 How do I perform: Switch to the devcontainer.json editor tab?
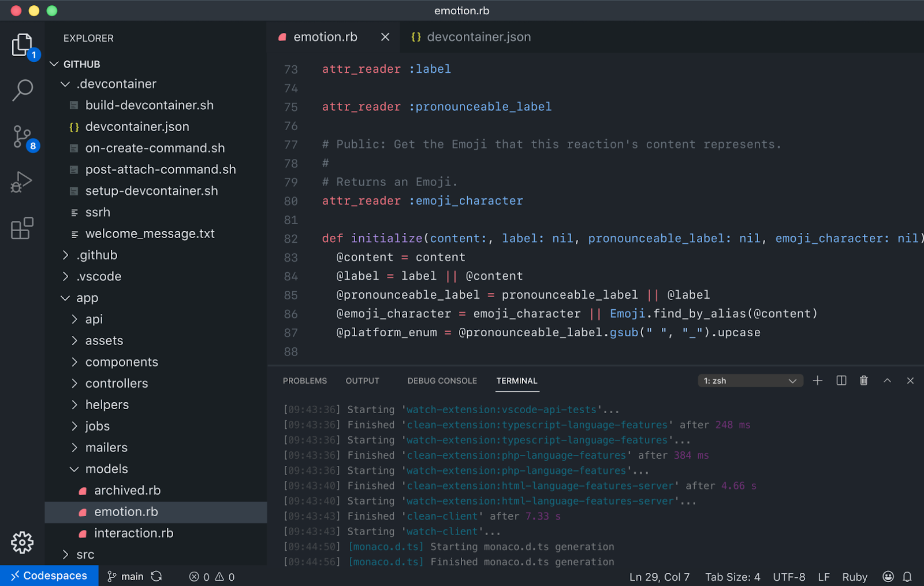[471, 37]
